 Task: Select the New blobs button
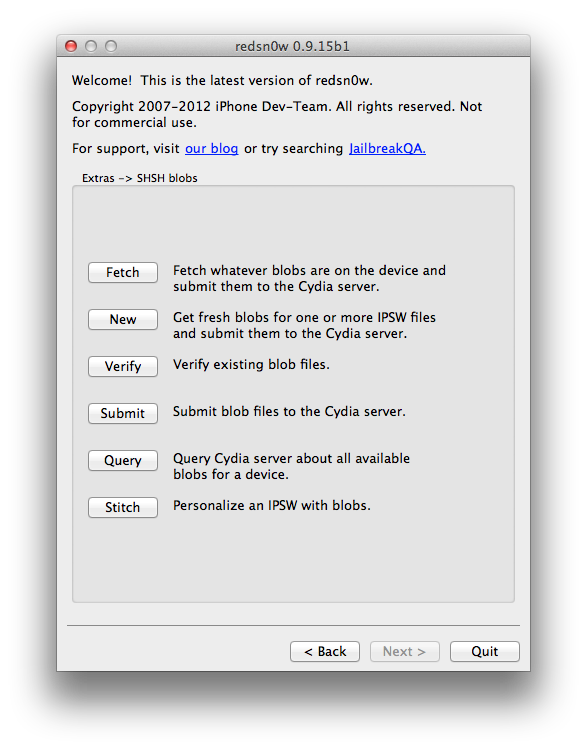coord(122,319)
